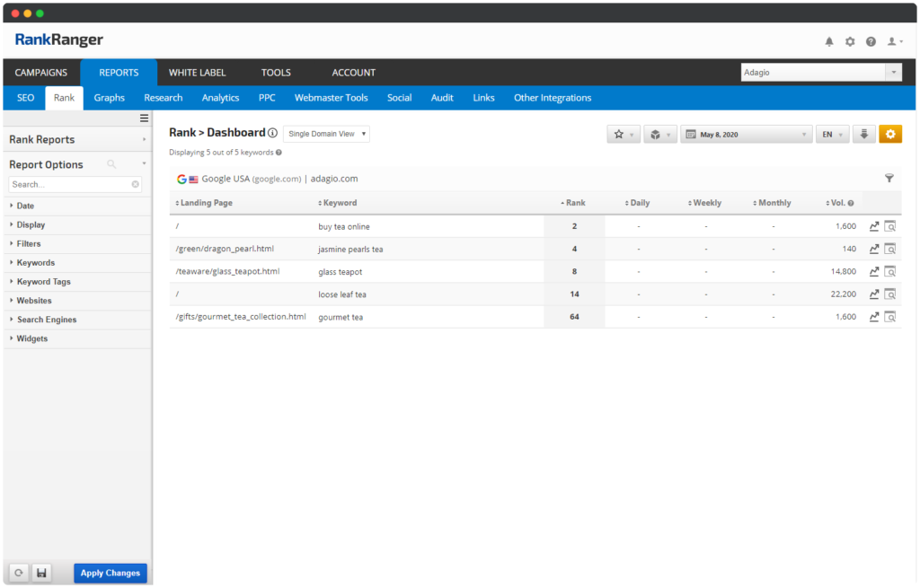Click the download report icon
This screenshot has height=588, width=920.
(x=863, y=135)
